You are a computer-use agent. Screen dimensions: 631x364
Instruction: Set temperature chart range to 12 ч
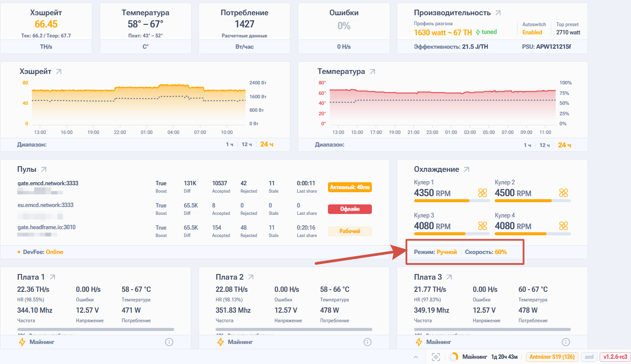[x=545, y=145]
